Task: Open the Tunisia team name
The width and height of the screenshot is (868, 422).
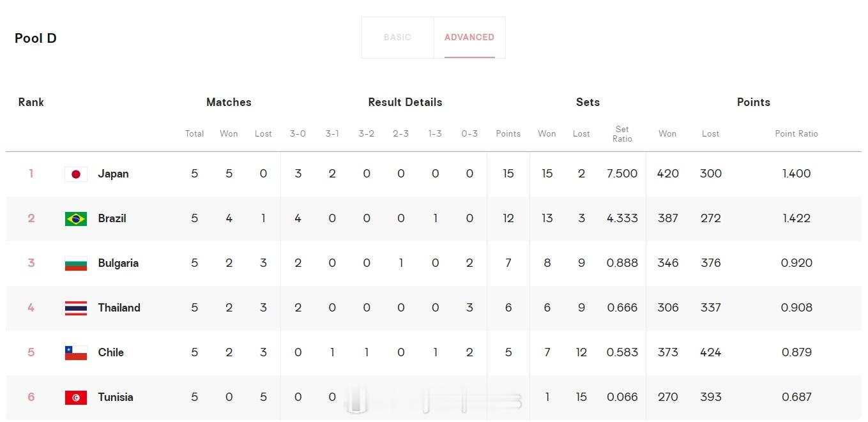Action: point(116,397)
